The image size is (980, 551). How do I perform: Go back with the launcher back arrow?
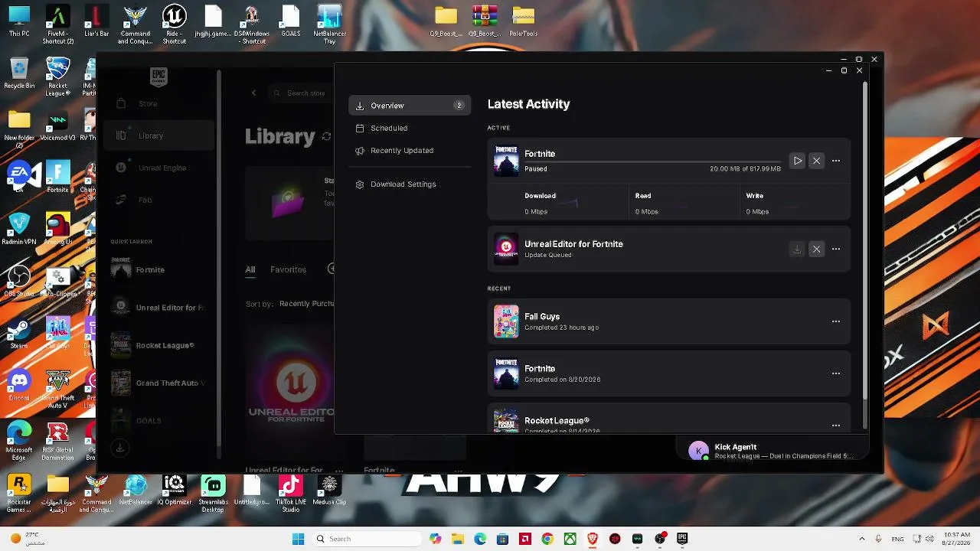[254, 93]
